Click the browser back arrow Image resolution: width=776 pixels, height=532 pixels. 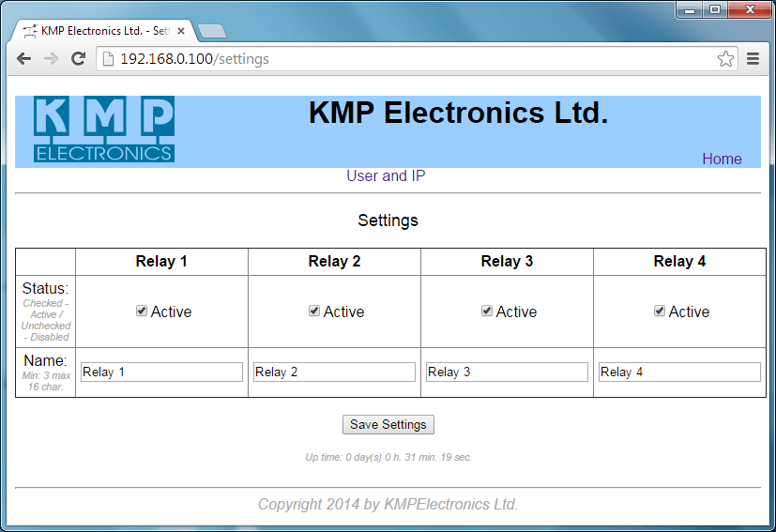pos(23,59)
